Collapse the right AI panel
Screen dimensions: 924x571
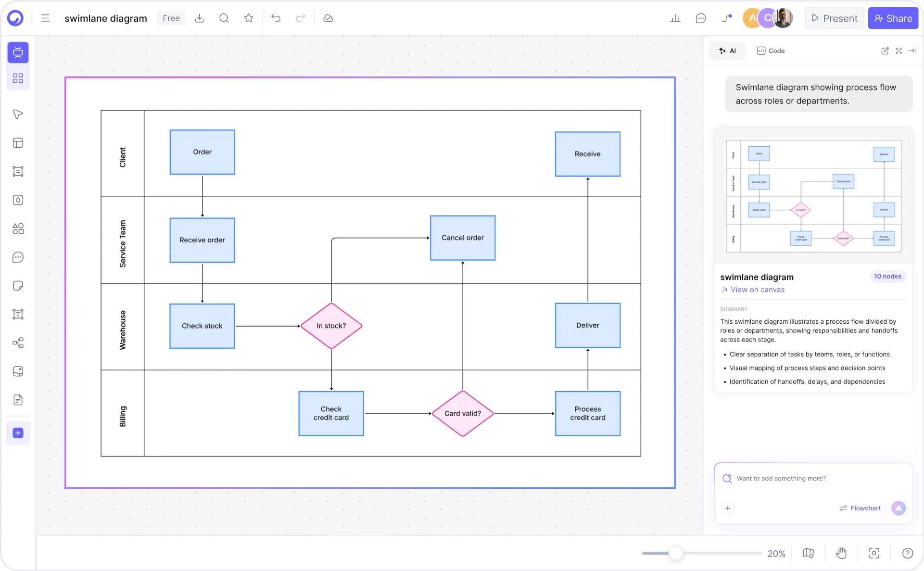coord(913,51)
